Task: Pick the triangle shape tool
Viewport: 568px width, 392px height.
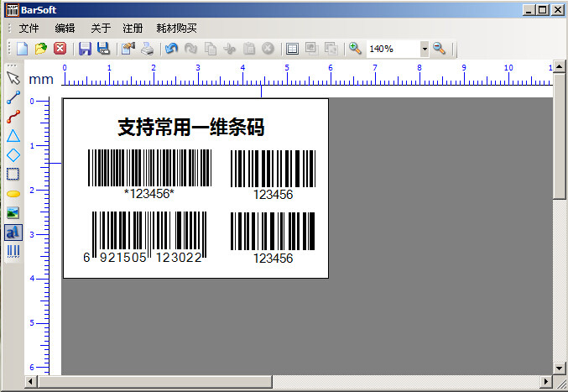Action: 13,136
